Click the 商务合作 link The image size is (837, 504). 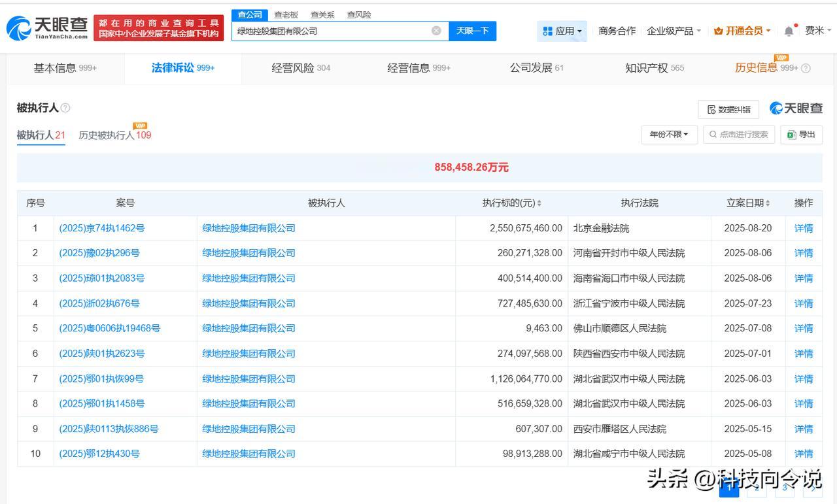click(x=617, y=31)
